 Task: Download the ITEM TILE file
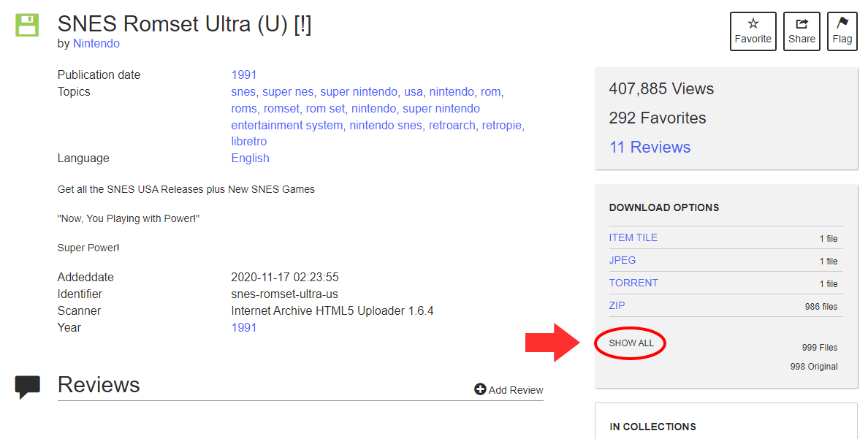click(x=633, y=237)
